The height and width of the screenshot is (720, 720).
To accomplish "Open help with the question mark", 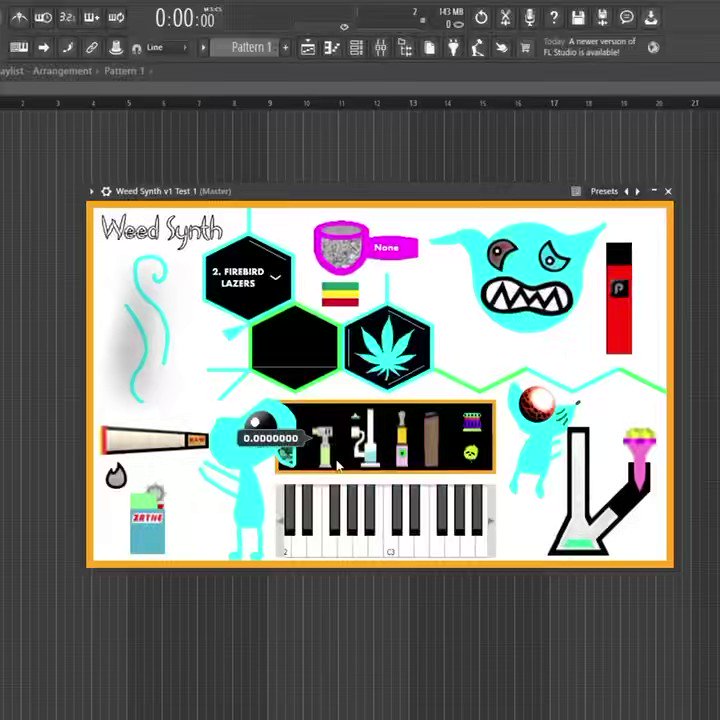I will [x=554, y=17].
